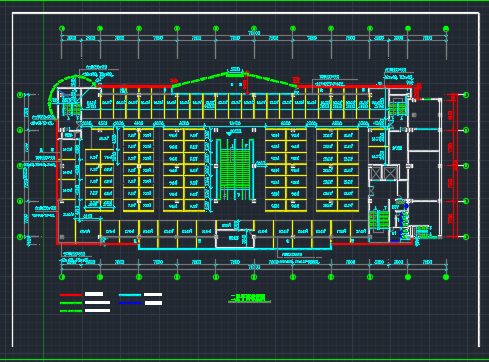
Task: Pick the green dashed peaked canopy line
Action: [234, 79]
